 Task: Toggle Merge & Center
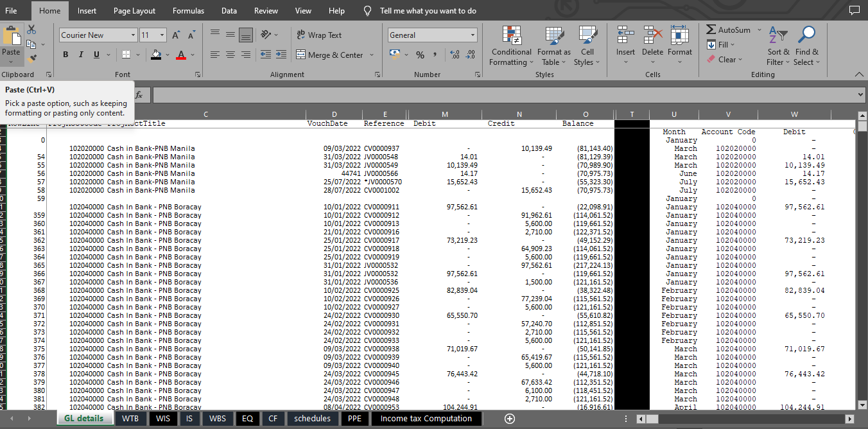[330, 55]
